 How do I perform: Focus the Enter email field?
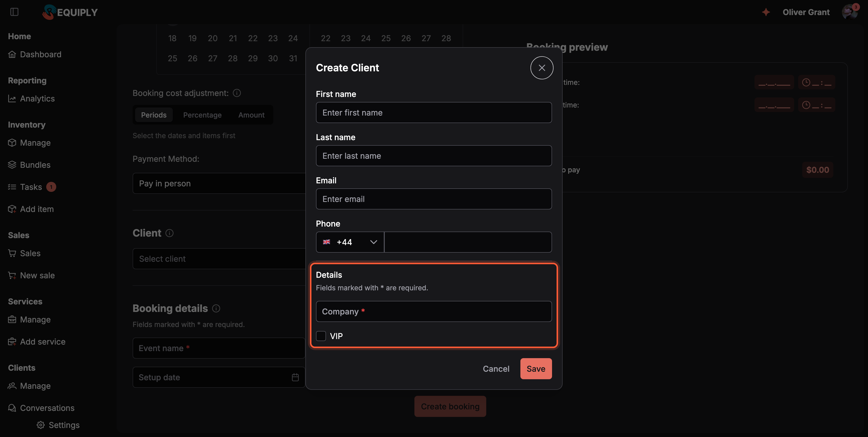(434, 199)
